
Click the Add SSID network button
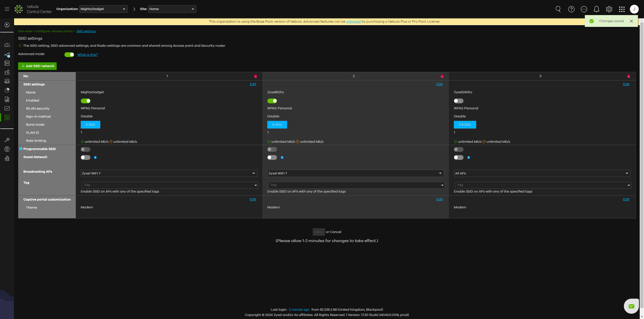tap(38, 66)
